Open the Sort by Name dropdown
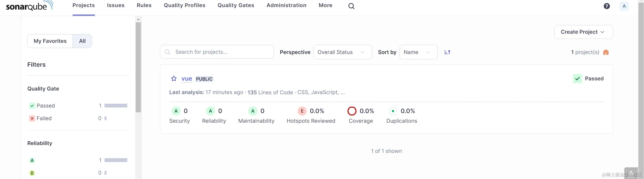Image resolution: width=644 pixels, height=179 pixels. 418,52
